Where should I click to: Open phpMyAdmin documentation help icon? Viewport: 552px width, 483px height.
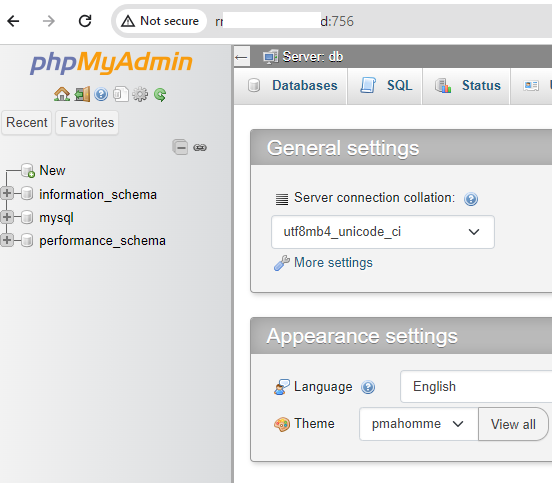click(101, 94)
